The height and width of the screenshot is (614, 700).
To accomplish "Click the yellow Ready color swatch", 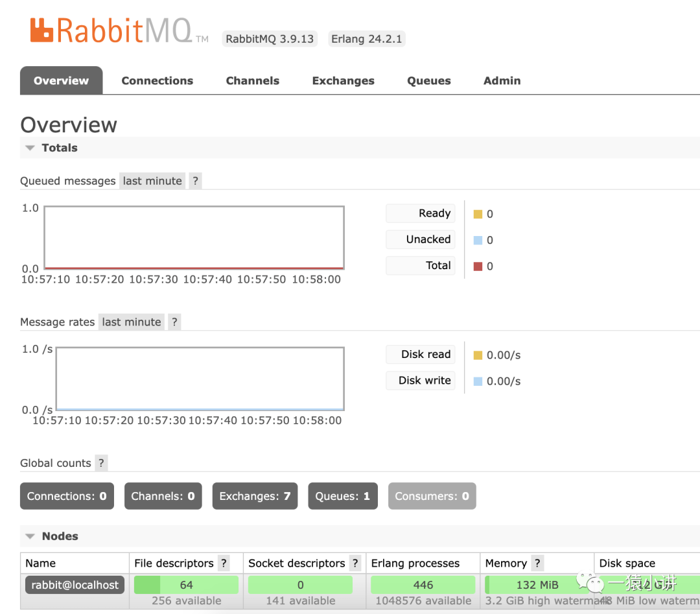I will pyautogui.click(x=478, y=214).
